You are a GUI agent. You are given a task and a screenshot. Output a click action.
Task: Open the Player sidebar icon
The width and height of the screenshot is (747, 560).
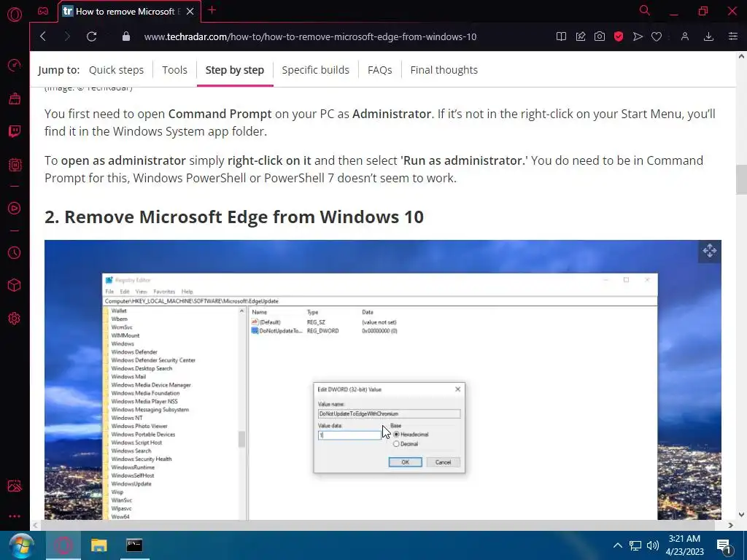coord(15,208)
